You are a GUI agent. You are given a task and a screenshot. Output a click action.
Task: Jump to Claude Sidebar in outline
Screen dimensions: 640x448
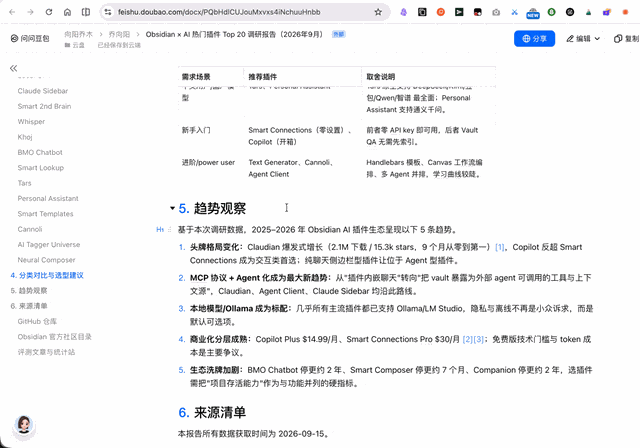[42, 91]
